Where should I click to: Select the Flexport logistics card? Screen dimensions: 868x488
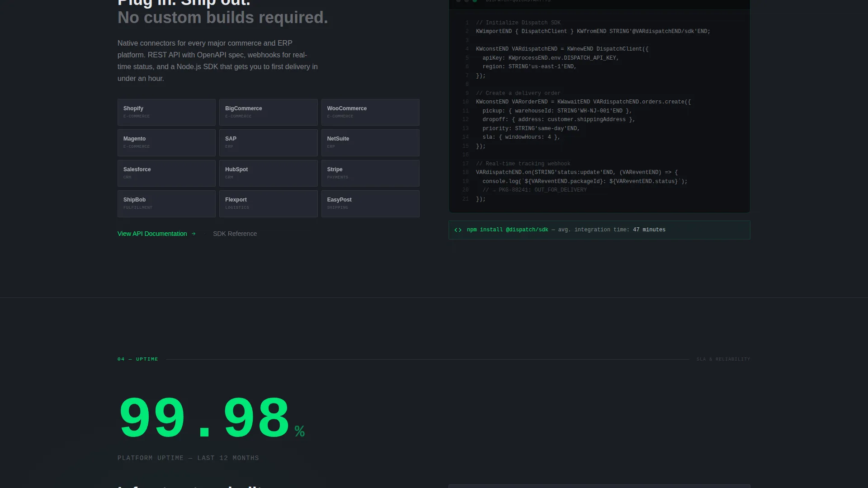coord(268,204)
